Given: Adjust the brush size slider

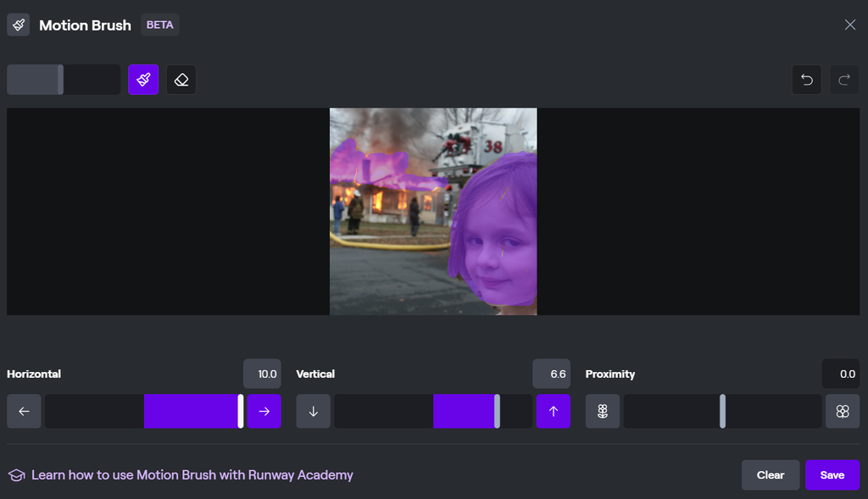Looking at the screenshot, I should coord(64,80).
